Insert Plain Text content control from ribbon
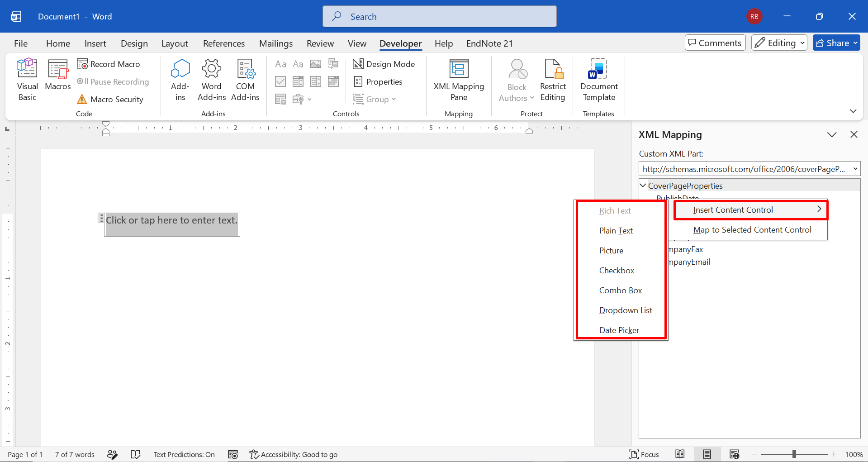This screenshot has width=868, height=462. 298,64
